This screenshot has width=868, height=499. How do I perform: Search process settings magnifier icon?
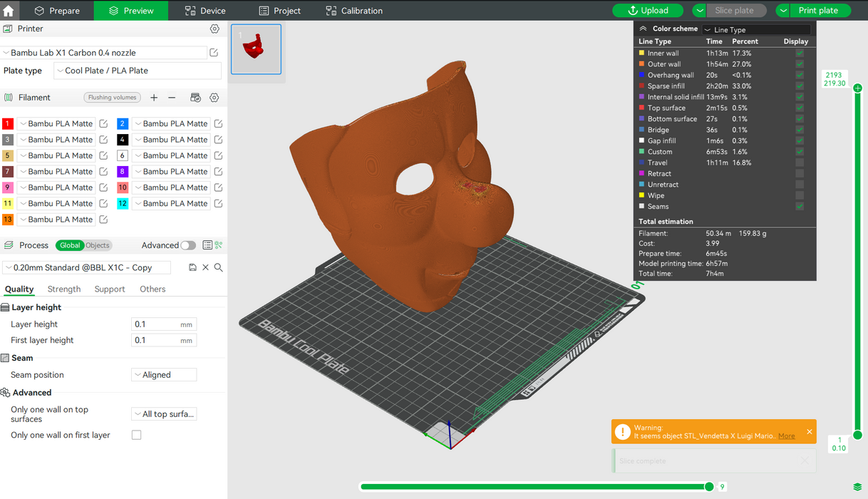[x=219, y=267]
